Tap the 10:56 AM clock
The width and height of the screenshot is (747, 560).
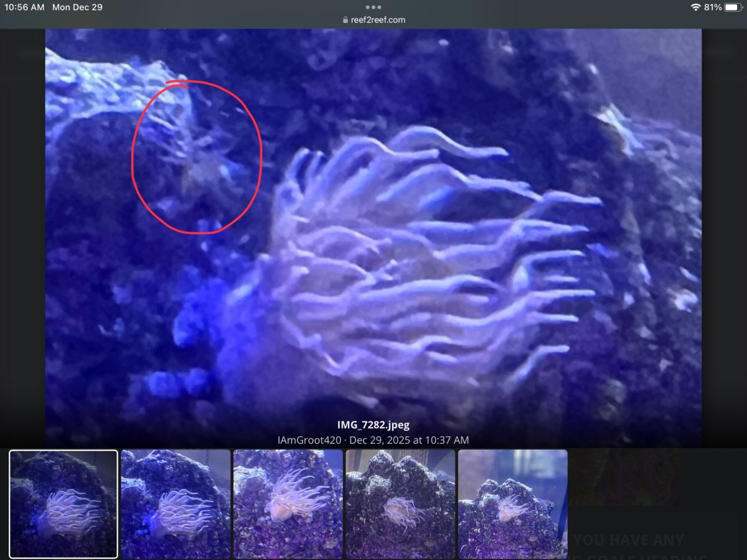coord(25,7)
